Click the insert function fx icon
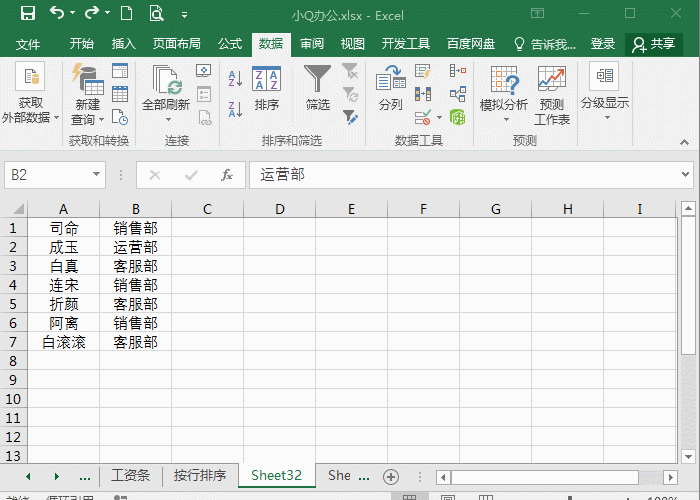This screenshot has width=700, height=500. pos(227,175)
